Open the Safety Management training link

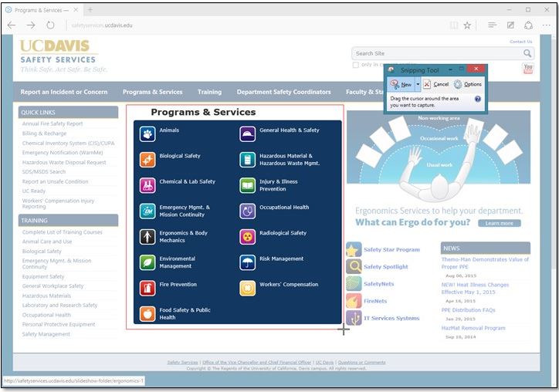(46, 334)
